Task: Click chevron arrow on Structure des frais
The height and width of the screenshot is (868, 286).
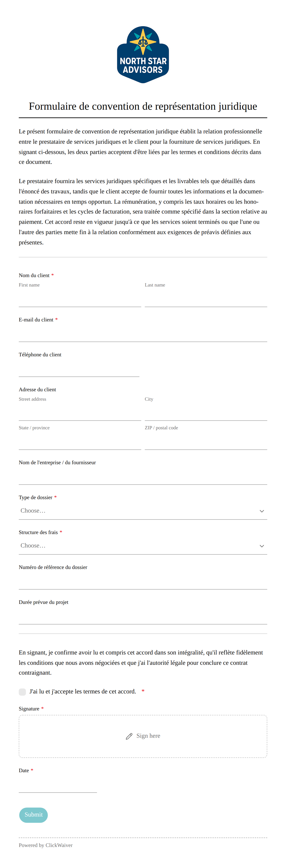Action: 262,546
